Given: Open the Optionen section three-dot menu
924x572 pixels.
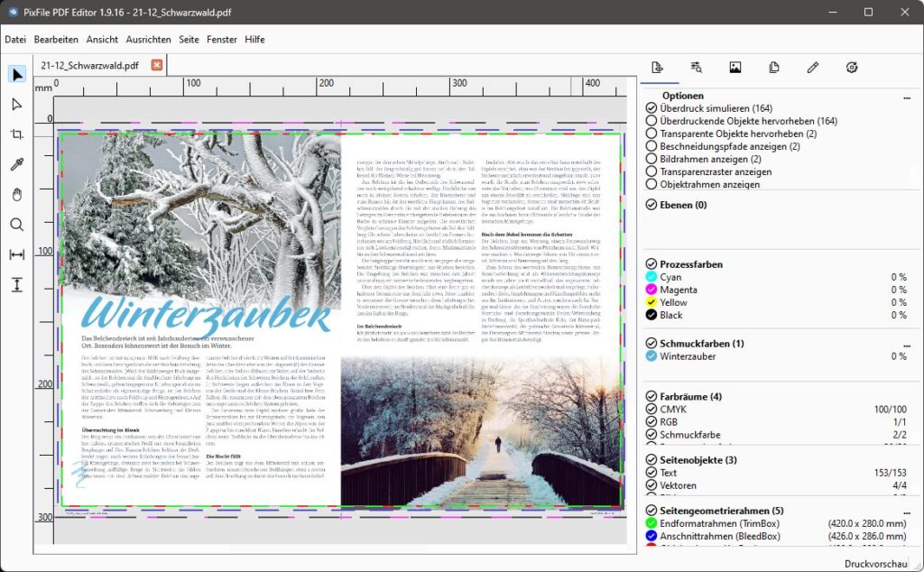Looking at the screenshot, I should pyautogui.click(x=893, y=96).
